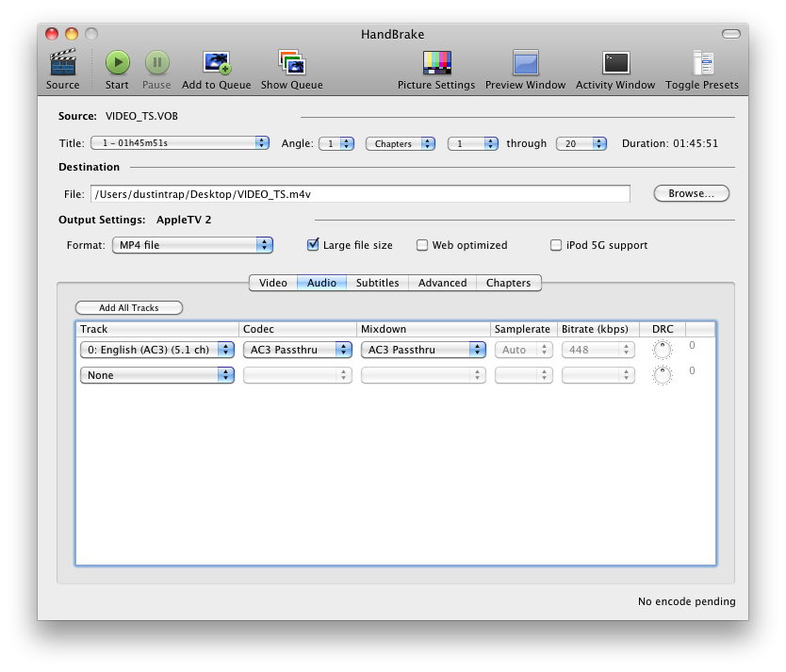Click the Track column header
This screenshot has height=672, width=786.
(157, 329)
